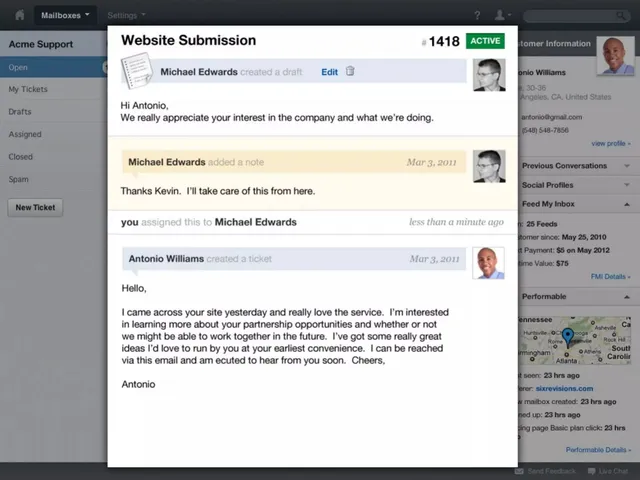Click the draft notepad icon

(137, 71)
